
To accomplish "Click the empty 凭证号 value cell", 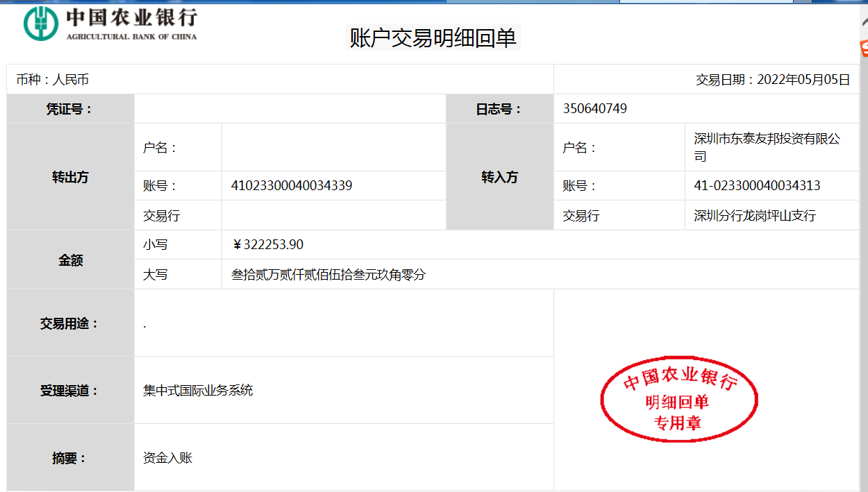I will [x=290, y=109].
